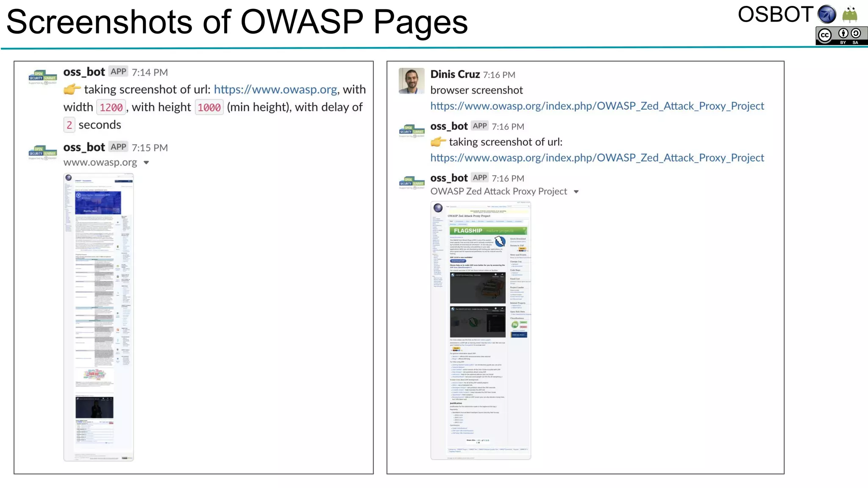
Task: Click the 7:15 PM timestamp
Action: point(150,148)
